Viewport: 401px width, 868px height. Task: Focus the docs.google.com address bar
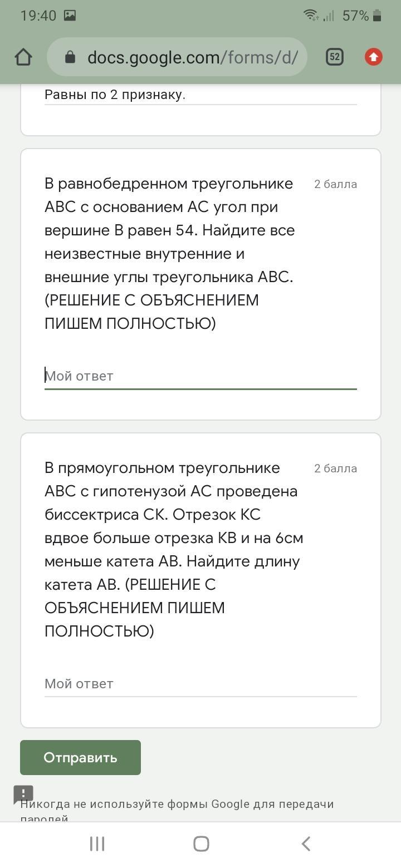(x=192, y=57)
